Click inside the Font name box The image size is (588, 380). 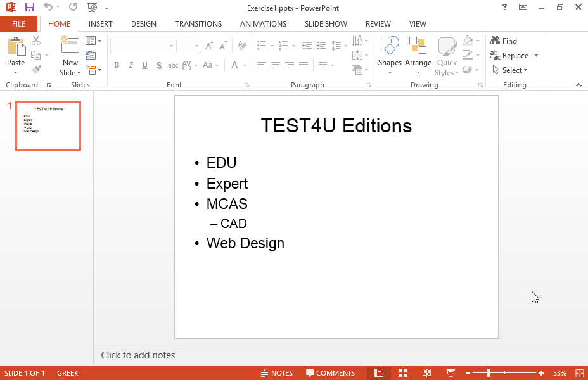click(x=139, y=46)
